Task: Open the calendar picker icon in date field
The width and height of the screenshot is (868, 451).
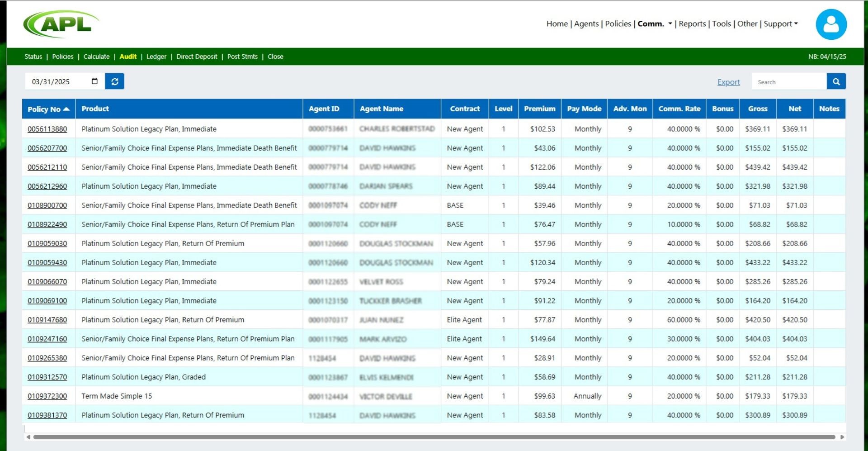Action: pyautogui.click(x=94, y=81)
